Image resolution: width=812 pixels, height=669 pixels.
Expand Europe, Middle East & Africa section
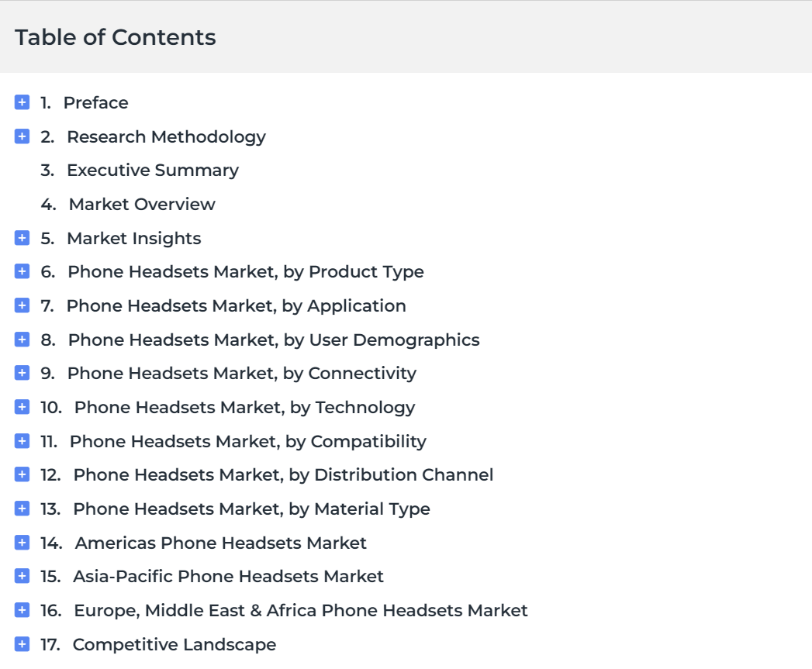click(22, 610)
